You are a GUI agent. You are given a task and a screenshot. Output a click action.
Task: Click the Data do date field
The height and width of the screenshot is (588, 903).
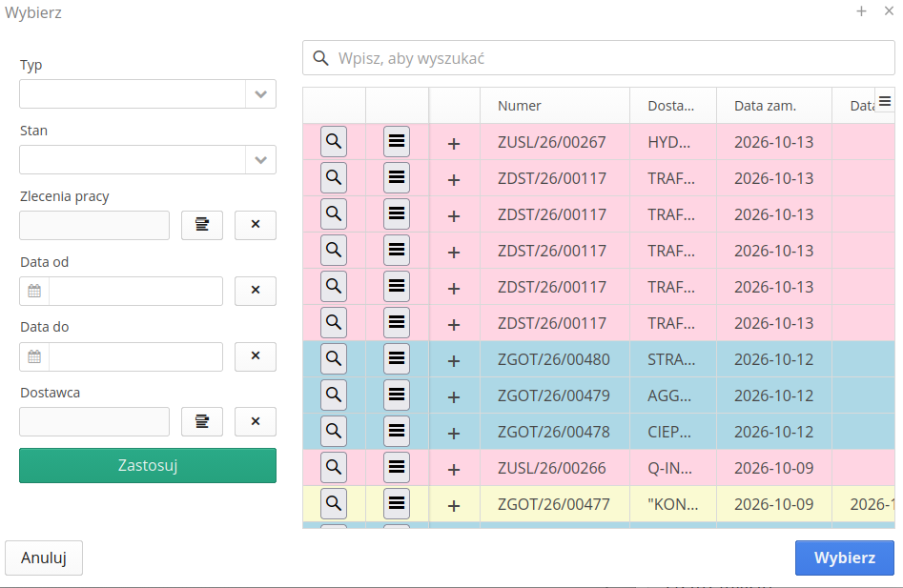pyautogui.click(x=136, y=356)
